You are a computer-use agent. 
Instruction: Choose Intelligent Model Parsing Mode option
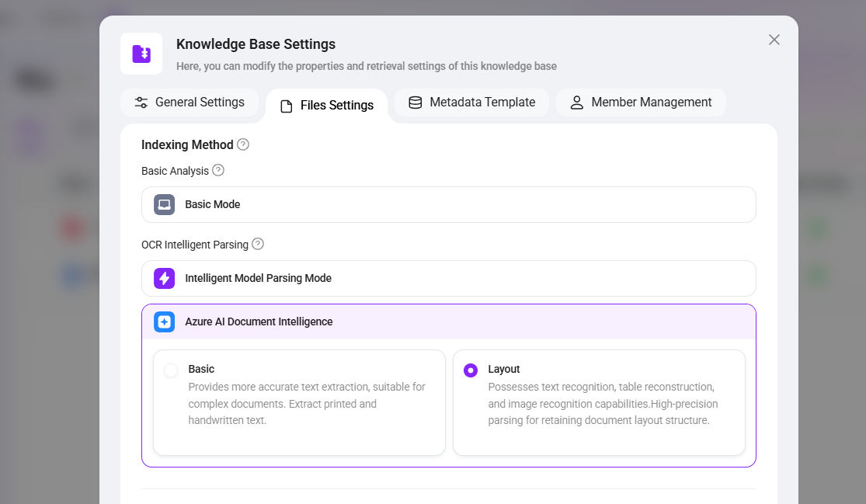click(448, 278)
